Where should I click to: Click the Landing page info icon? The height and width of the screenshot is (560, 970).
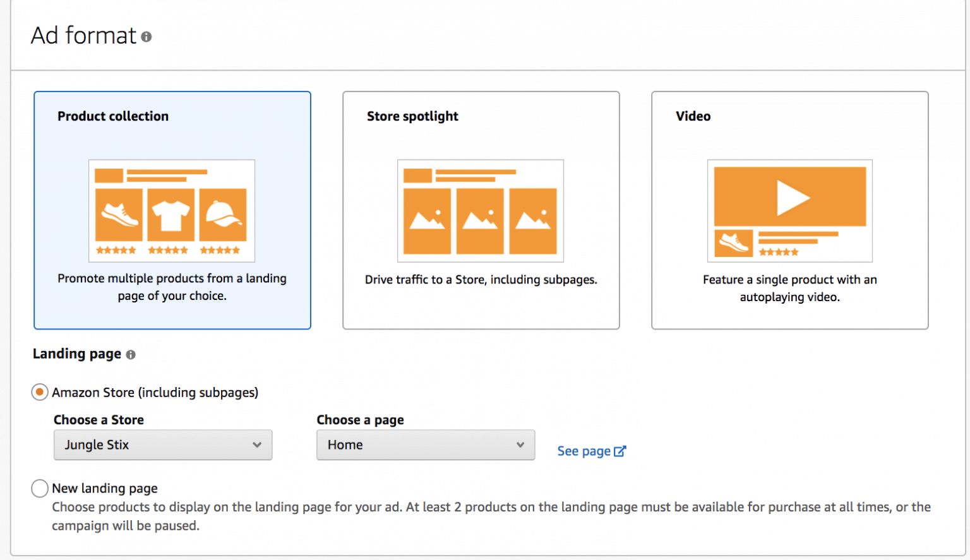click(x=131, y=355)
